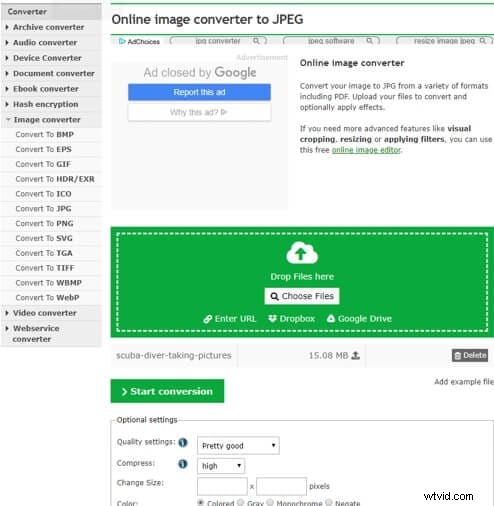This screenshot has width=494, height=506.
Task: Open the online image editor link
Action: (x=366, y=150)
